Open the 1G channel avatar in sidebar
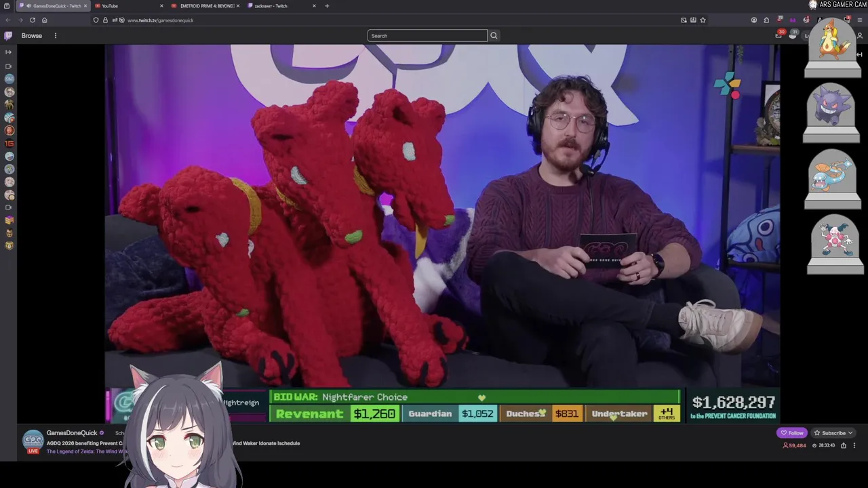Image resolution: width=868 pixels, height=488 pixels. click(9, 144)
